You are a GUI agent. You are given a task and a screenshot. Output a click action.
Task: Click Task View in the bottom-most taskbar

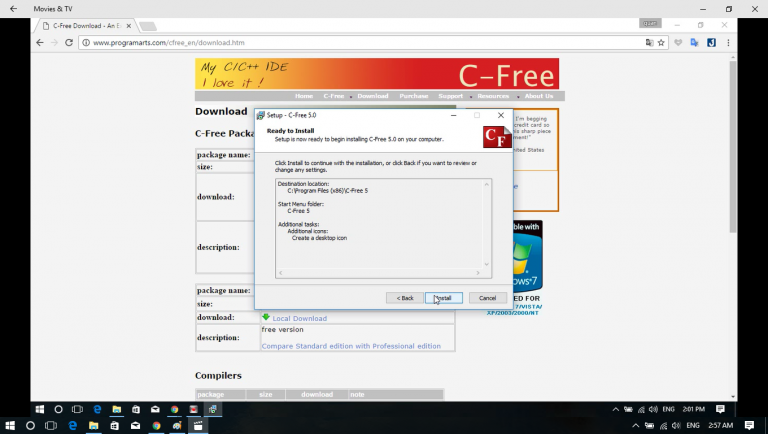(x=51, y=426)
